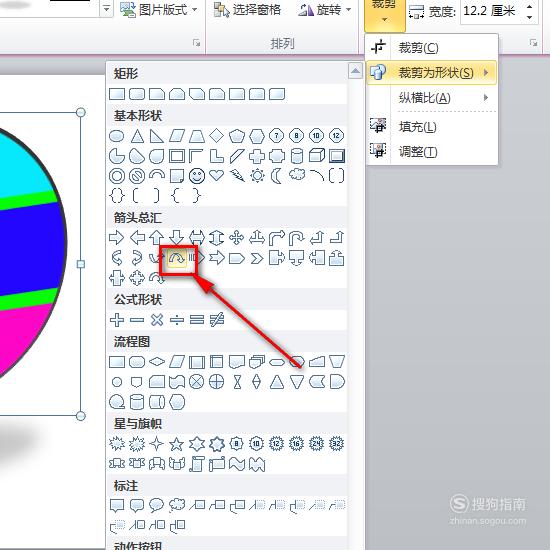Select the Fit (调整) crop option

431,152
